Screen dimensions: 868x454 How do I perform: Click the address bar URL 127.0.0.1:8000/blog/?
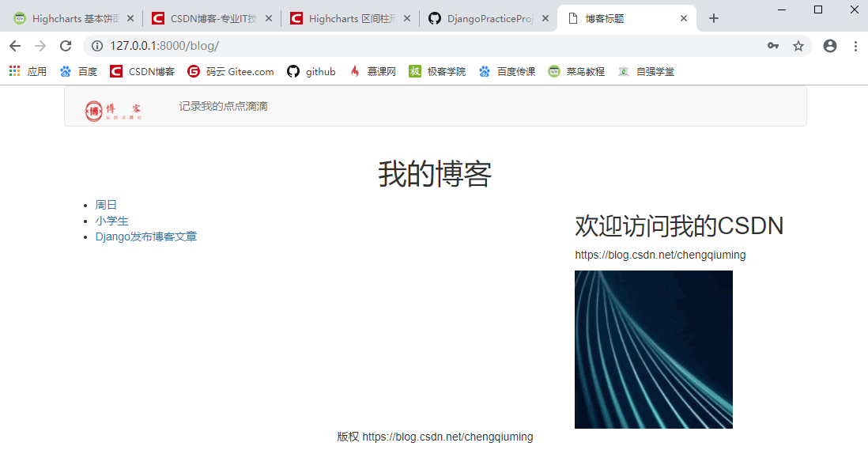(164, 46)
